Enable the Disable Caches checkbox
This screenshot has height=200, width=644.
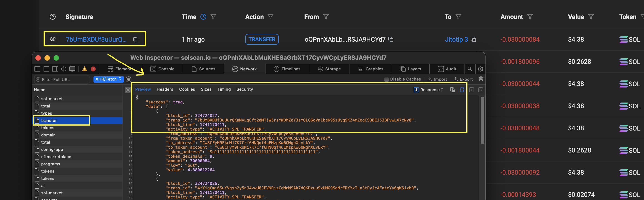tap(386, 79)
